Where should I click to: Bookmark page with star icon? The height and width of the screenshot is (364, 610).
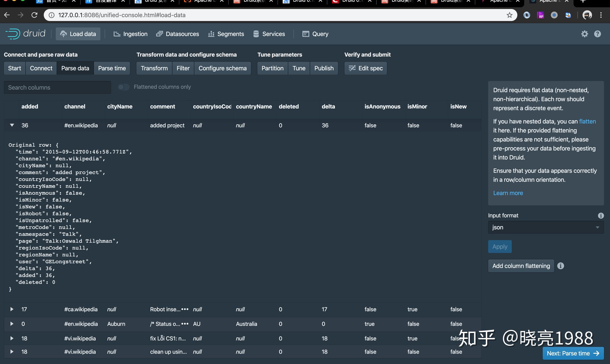click(509, 15)
